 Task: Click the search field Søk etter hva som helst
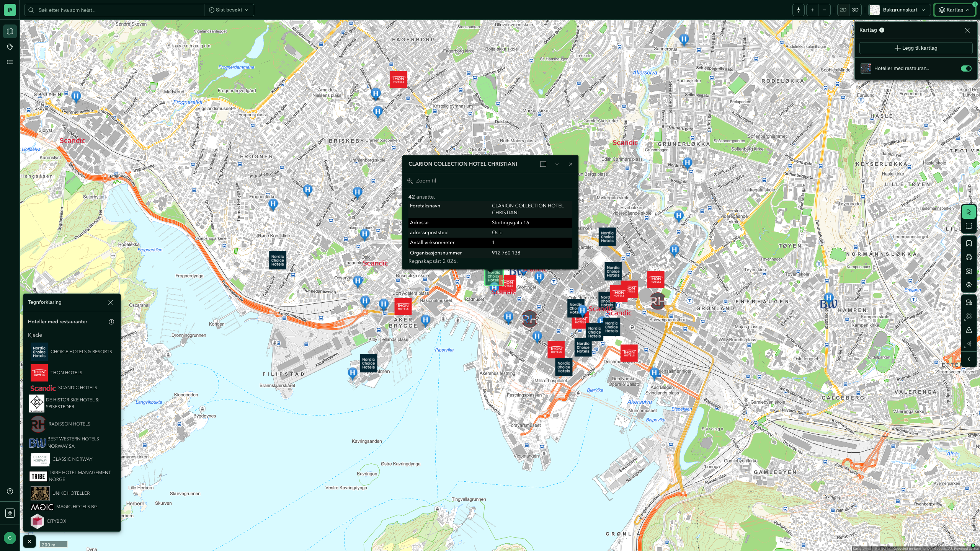pyautogui.click(x=115, y=10)
